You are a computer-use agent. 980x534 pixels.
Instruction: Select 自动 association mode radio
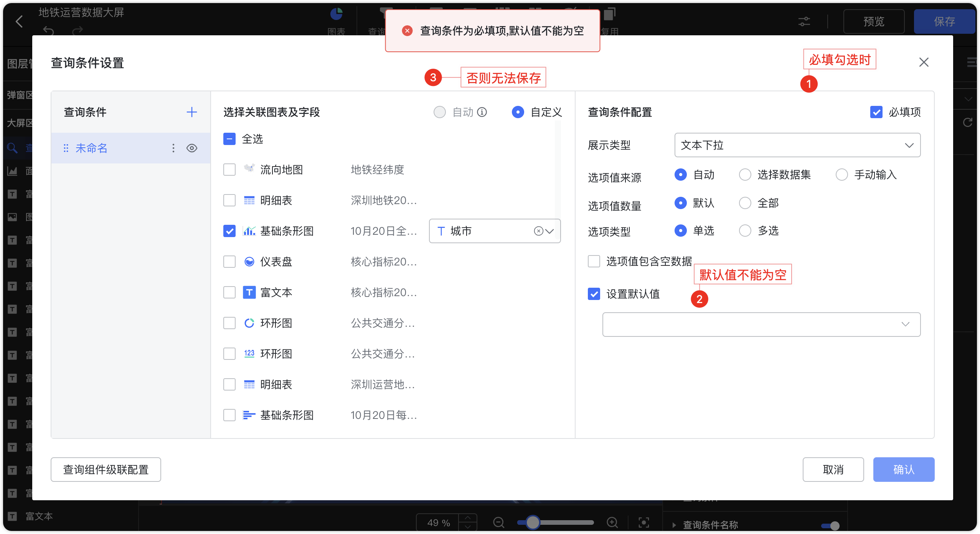[x=440, y=112]
